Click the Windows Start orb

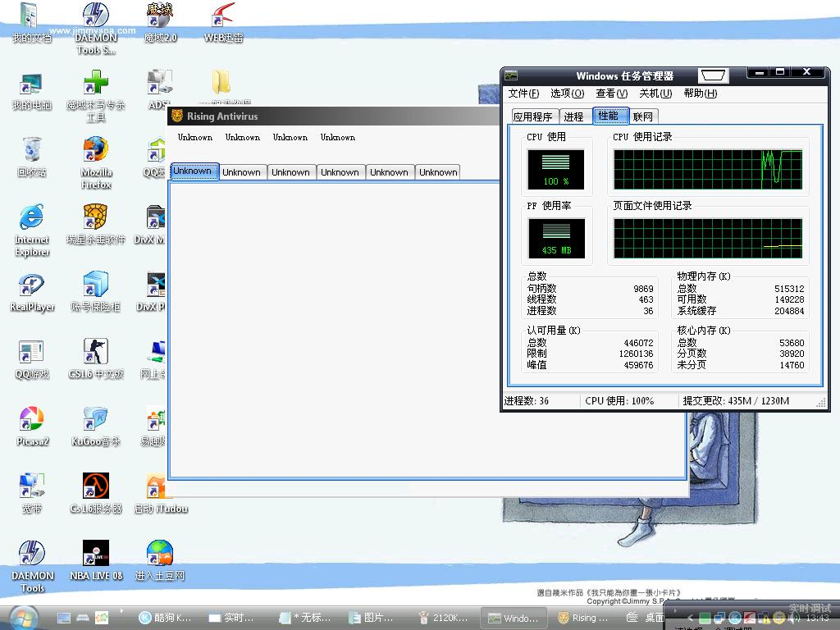[x=22, y=617]
